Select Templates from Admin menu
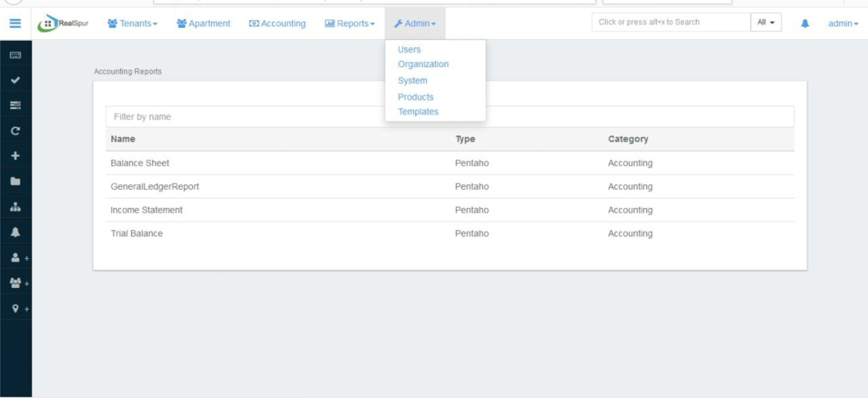The width and height of the screenshot is (868, 398). [418, 112]
